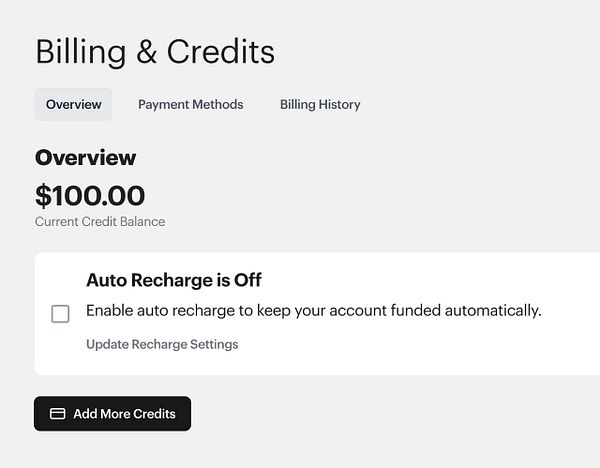Open the Overview tab

[x=73, y=104]
